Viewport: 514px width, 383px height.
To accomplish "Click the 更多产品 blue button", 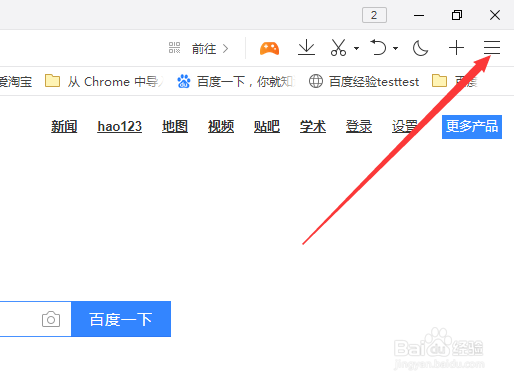I will (472, 127).
